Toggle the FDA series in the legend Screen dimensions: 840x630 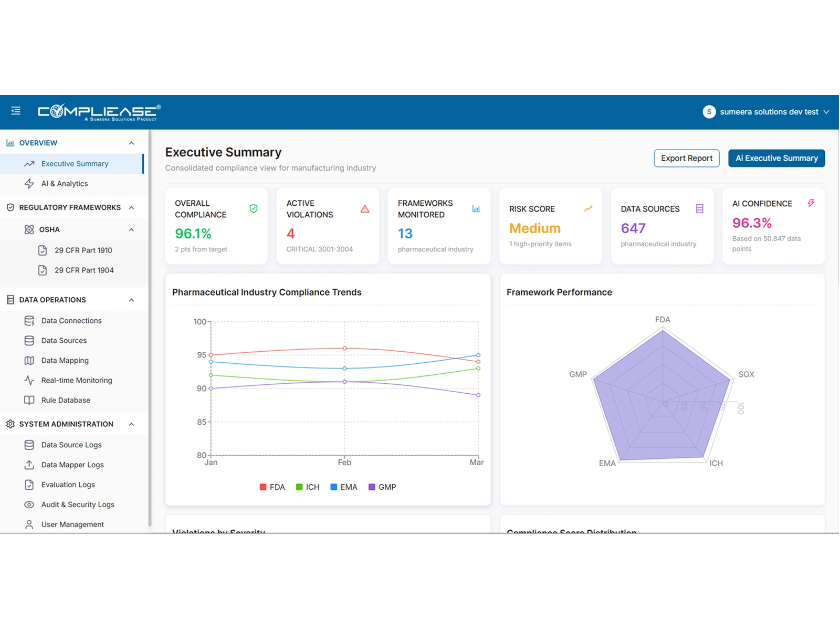[271, 487]
